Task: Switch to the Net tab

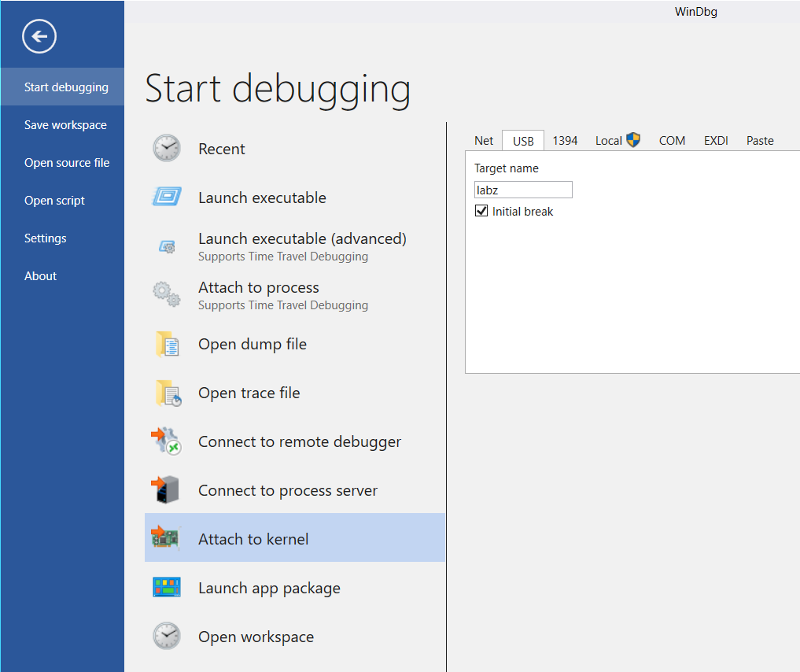Action: pyautogui.click(x=484, y=140)
